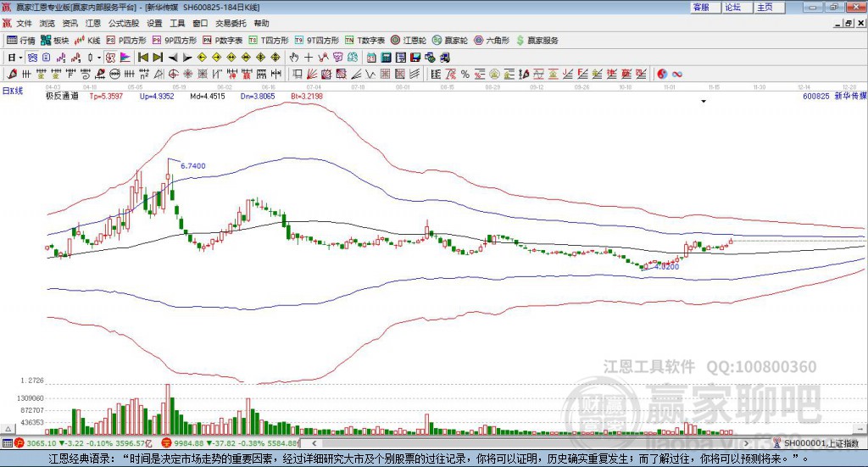868x467 pixels.
Task: Move chart left with black left arrow
Action: tap(173, 58)
